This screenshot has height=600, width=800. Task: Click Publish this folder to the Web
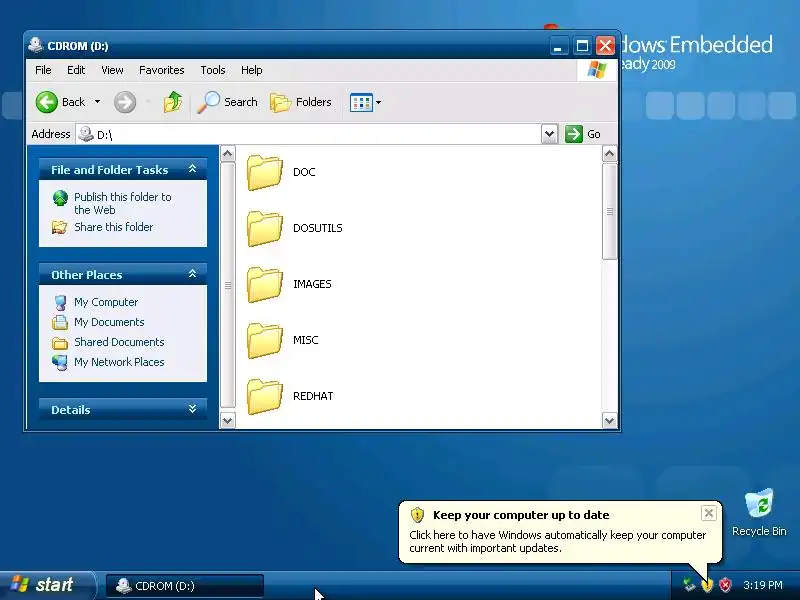coord(122,203)
